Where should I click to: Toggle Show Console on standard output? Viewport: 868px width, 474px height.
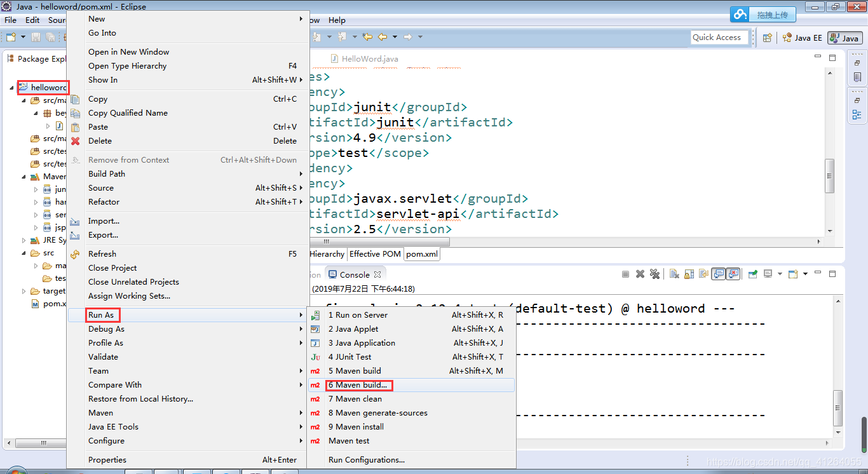(x=718, y=274)
